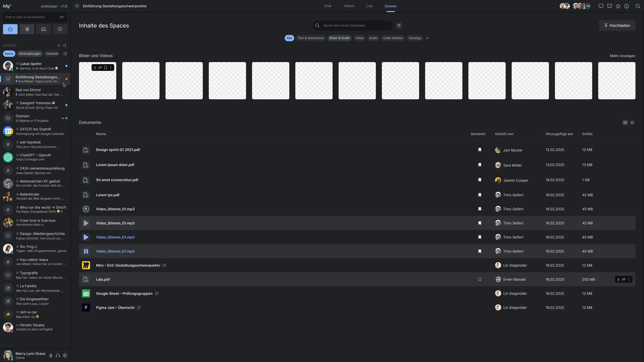Image resolution: width=644 pixels, height=362 pixels.
Task: Click Mehr Anzeigen link
Action: [622, 56]
